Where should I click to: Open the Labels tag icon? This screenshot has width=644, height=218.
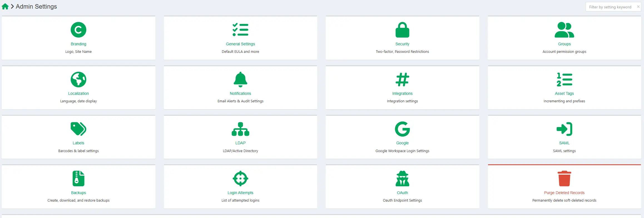pos(78,129)
